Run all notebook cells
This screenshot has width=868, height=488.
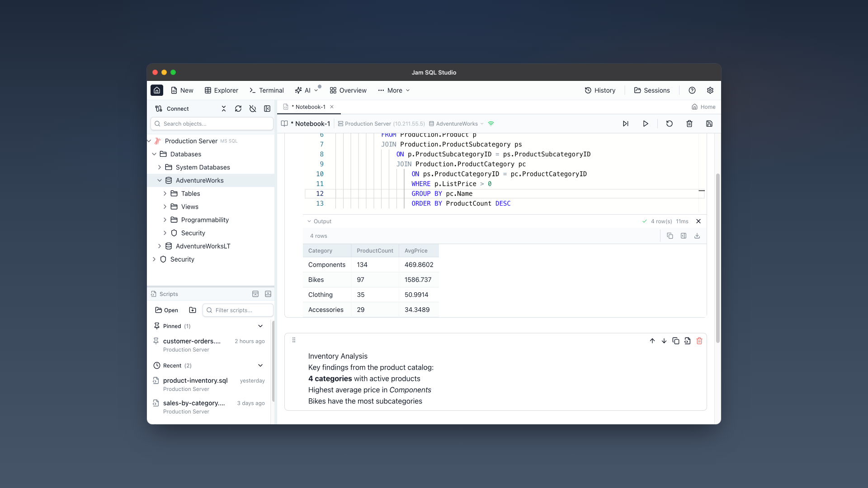[626, 123]
